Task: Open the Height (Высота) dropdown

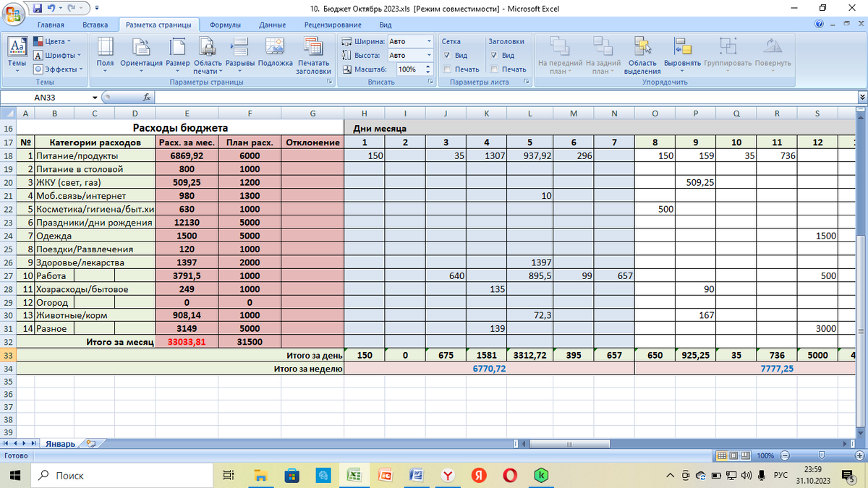Action: (x=429, y=55)
